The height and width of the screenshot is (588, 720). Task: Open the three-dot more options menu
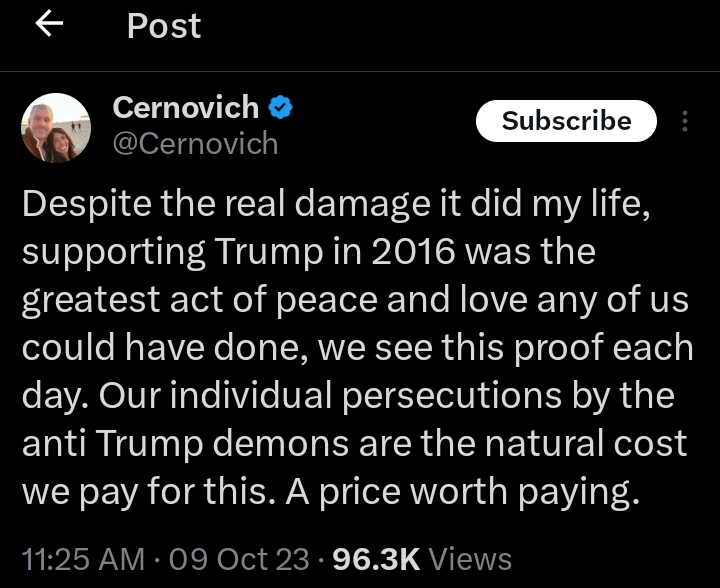point(685,122)
